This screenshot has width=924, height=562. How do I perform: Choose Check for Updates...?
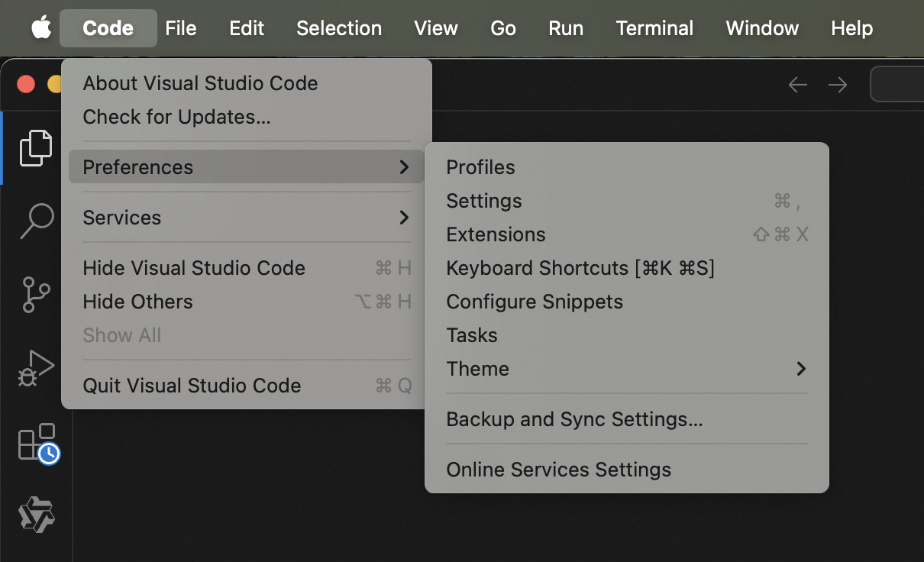click(x=247, y=117)
